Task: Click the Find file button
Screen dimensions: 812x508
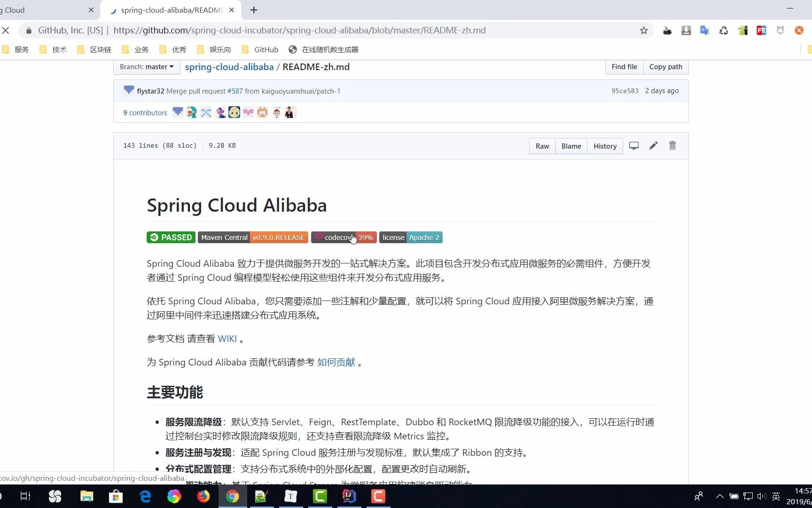Action: (x=625, y=67)
